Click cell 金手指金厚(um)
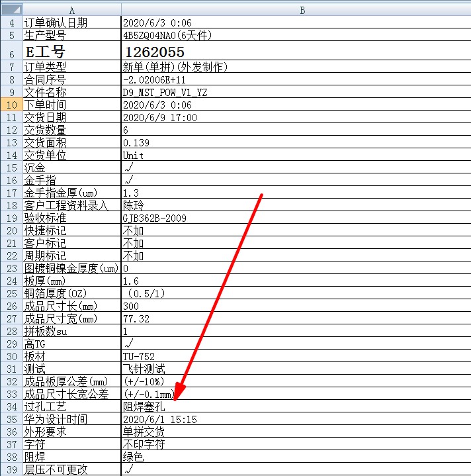 (72, 193)
